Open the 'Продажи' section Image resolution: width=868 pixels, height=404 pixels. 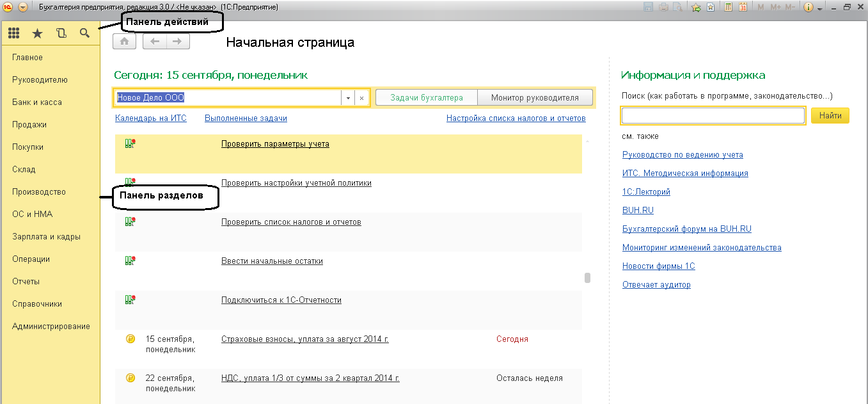(29, 125)
